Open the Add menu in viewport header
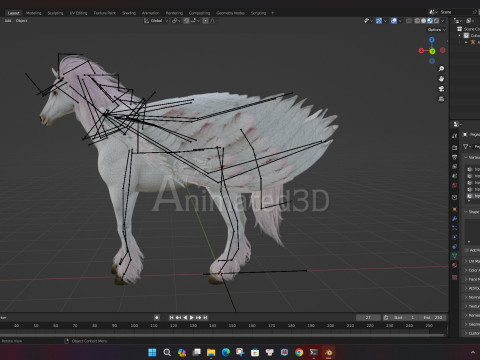Image resolution: width=480 pixels, height=360 pixels. 8,21
